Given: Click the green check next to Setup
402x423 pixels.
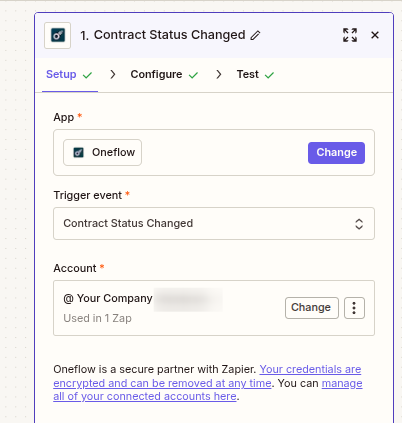Looking at the screenshot, I should [87, 75].
